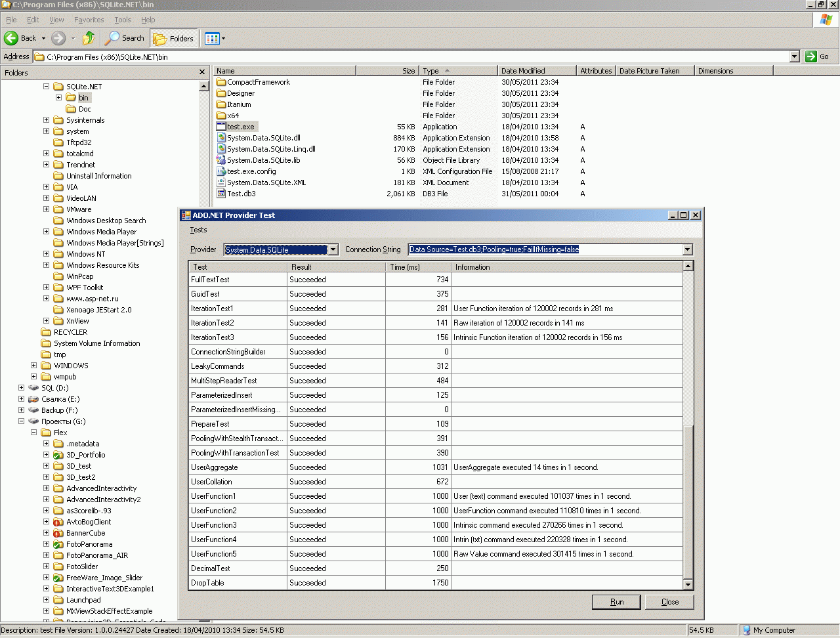The width and height of the screenshot is (840, 638).
Task: Select the Itanium folder icon
Action: click(x=221, y=104)
